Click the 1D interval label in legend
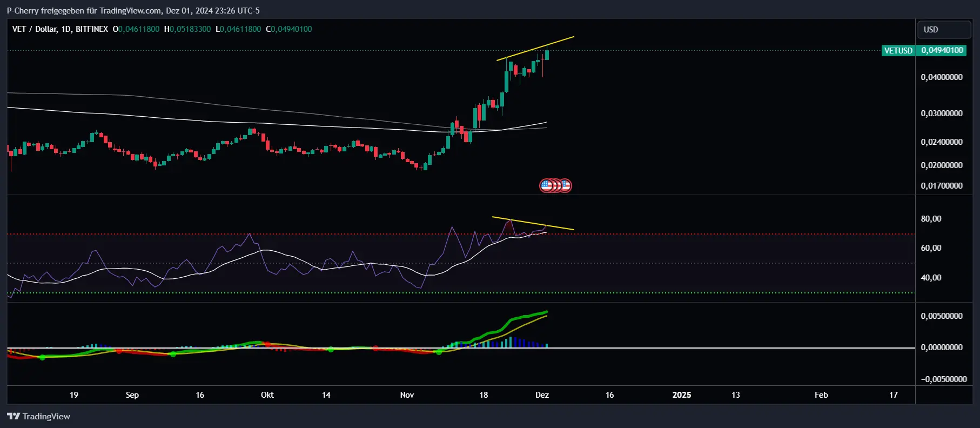The width and height of the screenshot is (980, 428). (66, 29)
